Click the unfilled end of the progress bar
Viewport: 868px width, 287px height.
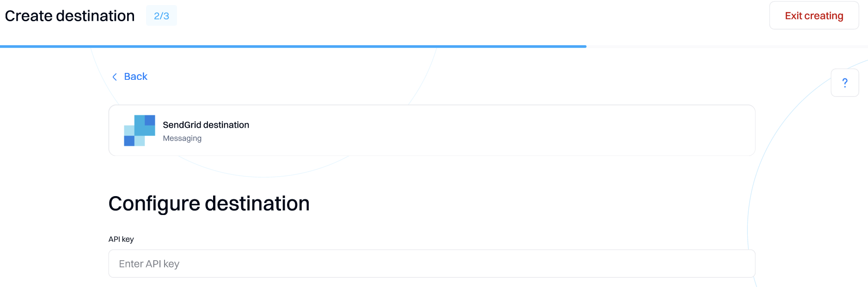coord(726,47)
